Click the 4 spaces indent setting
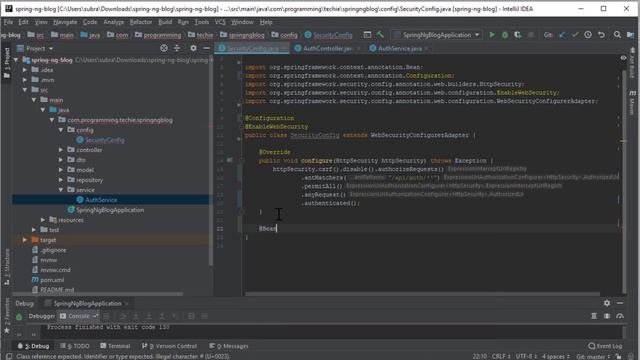640x360 pixels. [556, 356]
